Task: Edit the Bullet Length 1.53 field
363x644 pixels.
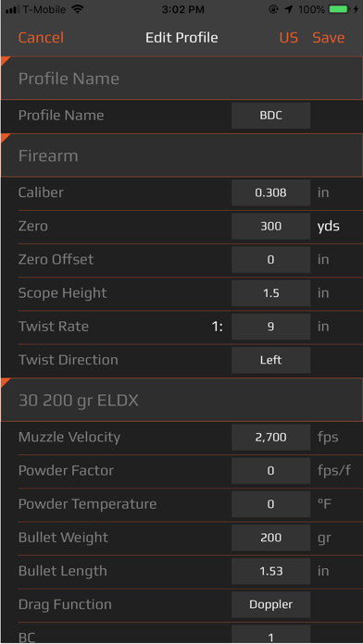Action: pyautogui.click(x=271, y=571)
